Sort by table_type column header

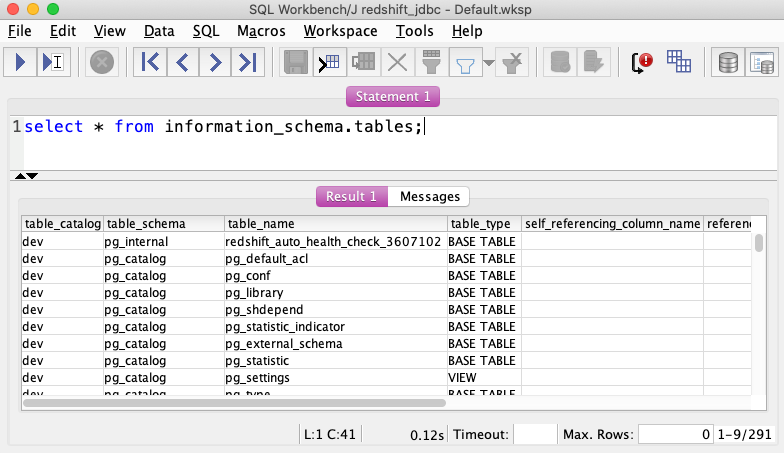click(484, 224)
